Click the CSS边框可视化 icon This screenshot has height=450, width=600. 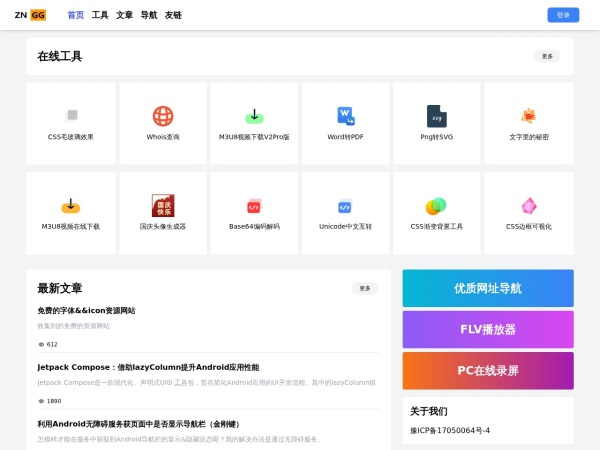point(528,206)
